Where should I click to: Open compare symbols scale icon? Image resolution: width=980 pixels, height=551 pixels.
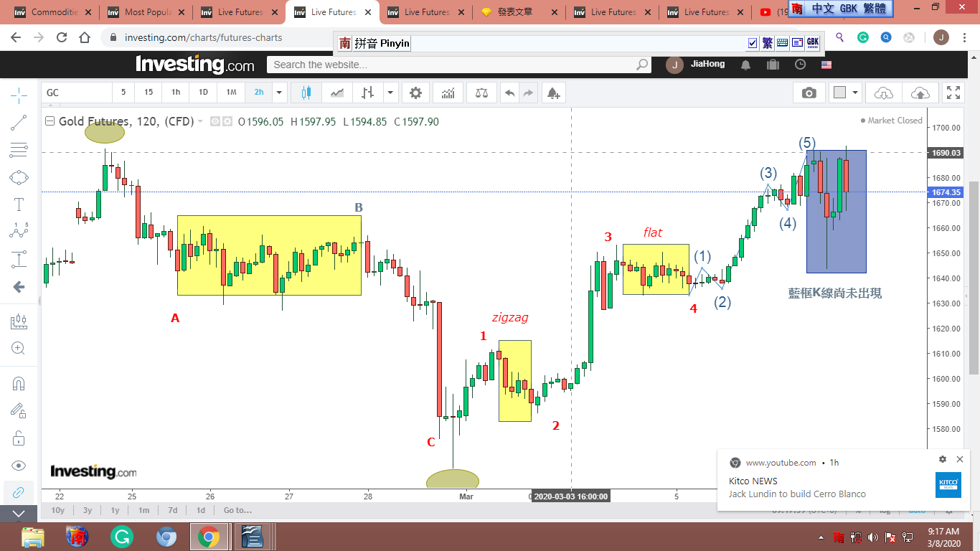coord(480,93)
